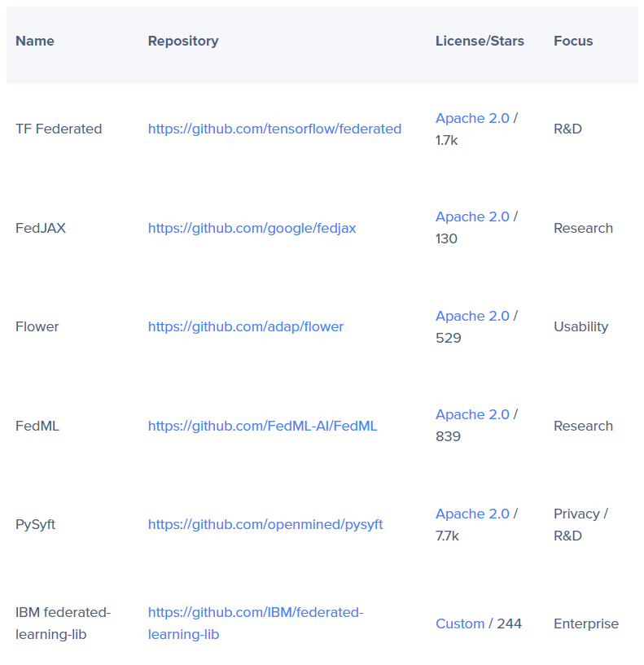Click the Enterprise focus cell

(x=586, y=623)
